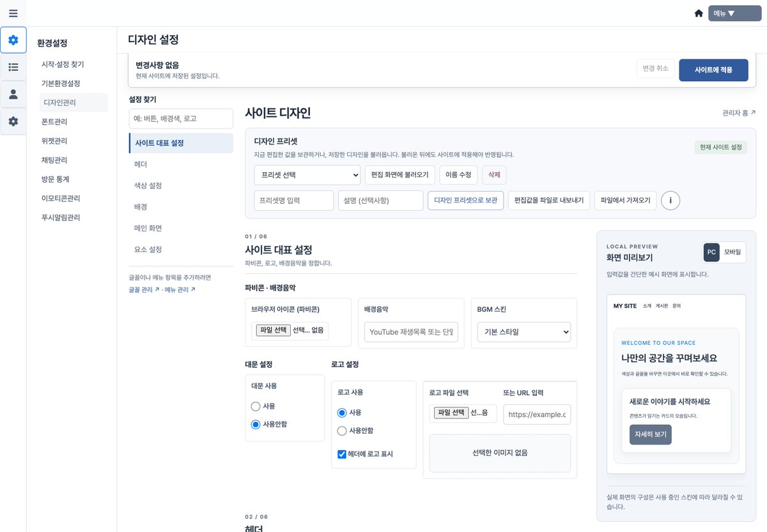This screenshot has width=767, height=532.
Task: Click the 선택한 이미지 없음 preview area
Action: click(500, 453)
